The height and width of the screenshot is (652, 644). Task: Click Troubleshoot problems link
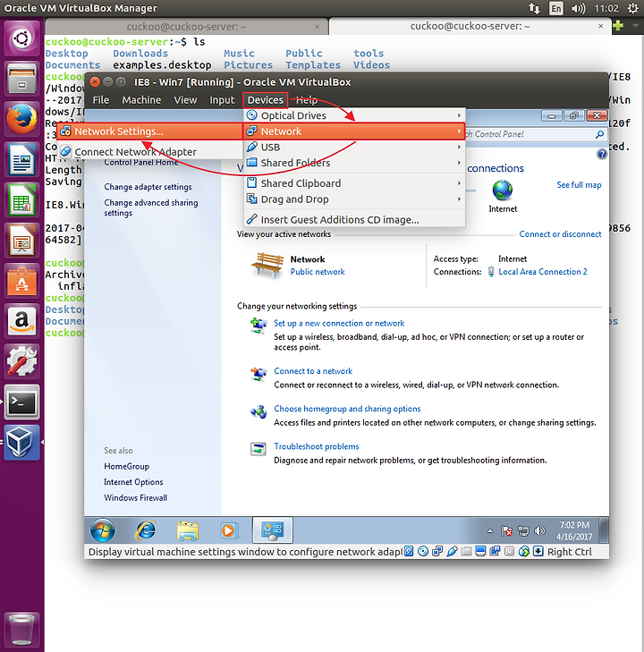317,446
